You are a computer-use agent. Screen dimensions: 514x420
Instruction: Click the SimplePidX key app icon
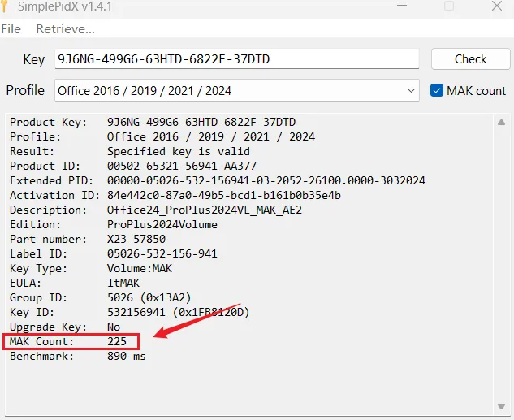point(4,6)
